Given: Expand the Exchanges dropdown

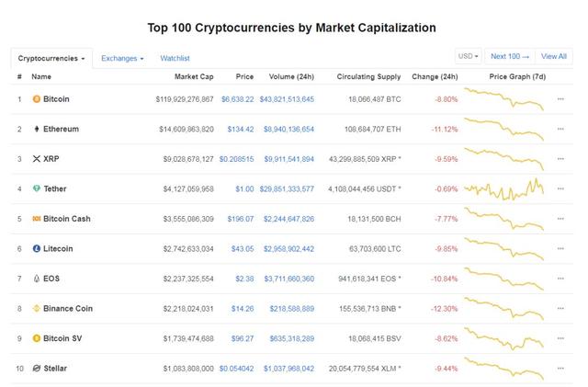Looking at the screenshot, I should coord(122,59).
